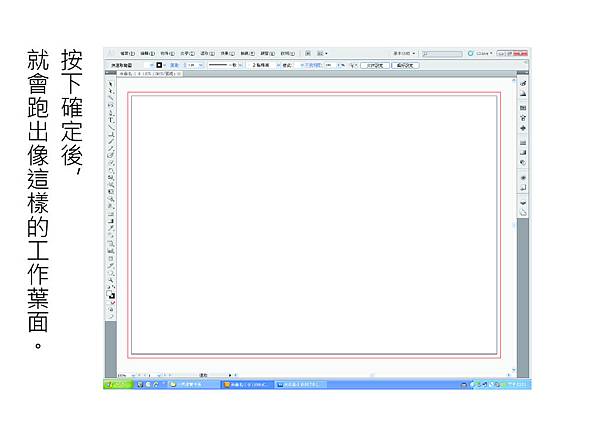Open the Appearance panel in right dock
The image size is (600, 427).
tap(523, 178)
